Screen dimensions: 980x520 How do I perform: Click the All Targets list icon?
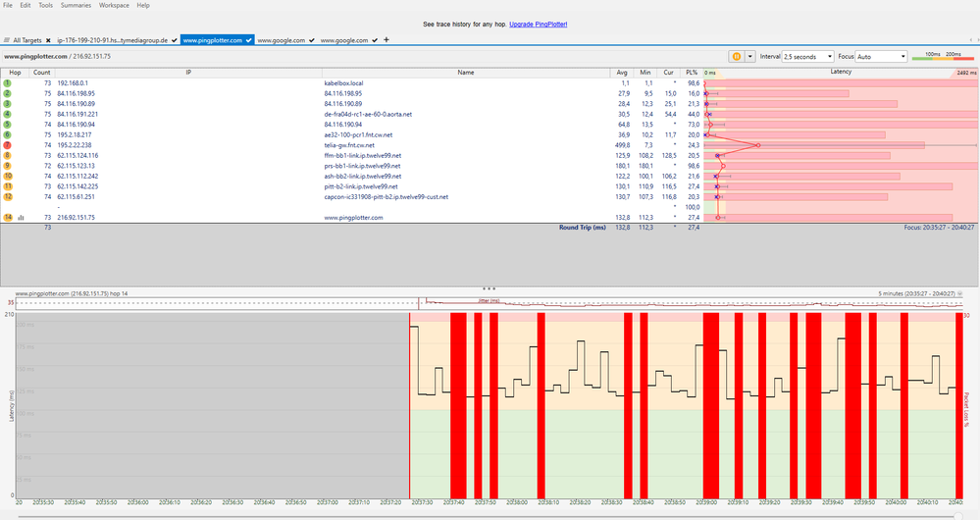[x=6, y=40]
